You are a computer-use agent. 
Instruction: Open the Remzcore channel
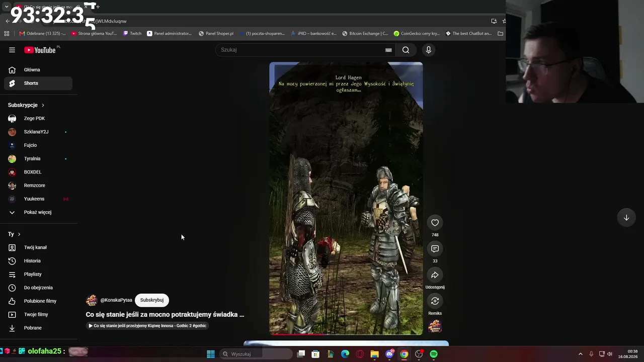tap(38, 186)
